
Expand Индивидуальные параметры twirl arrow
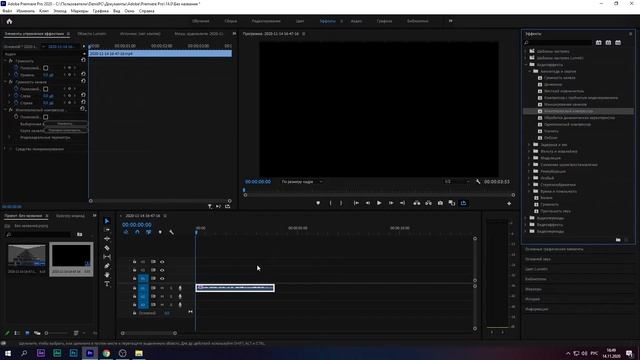pos(10,138)
